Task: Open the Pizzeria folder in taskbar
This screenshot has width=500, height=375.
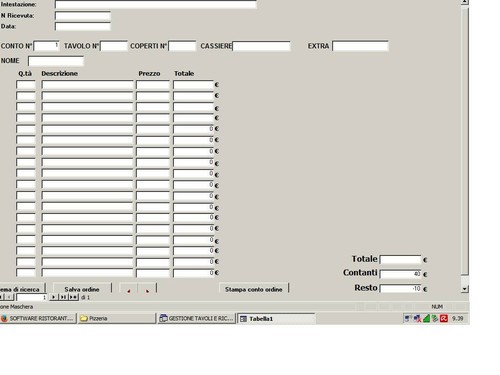Action: click(x=116, y=319)
